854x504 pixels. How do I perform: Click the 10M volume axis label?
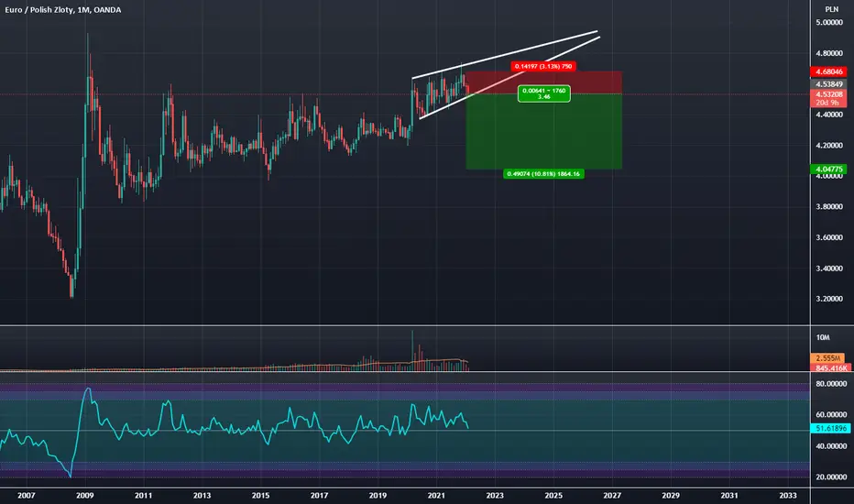pos(823,337)
